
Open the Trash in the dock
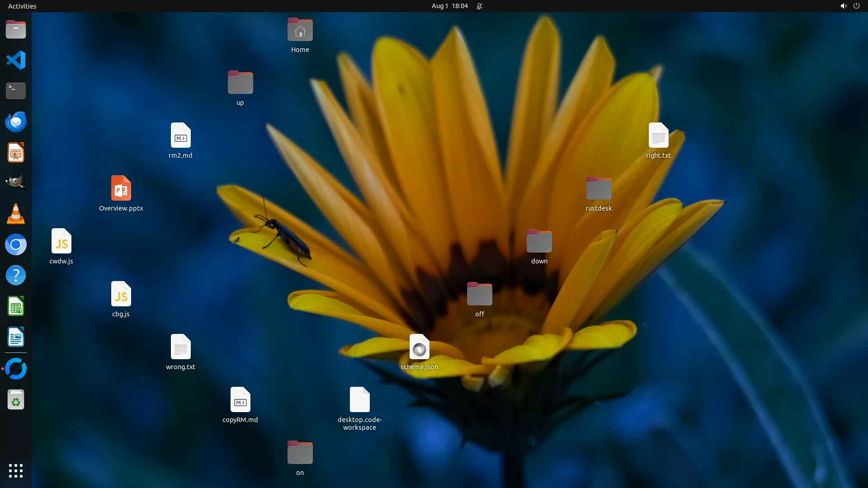pos(16,400)
